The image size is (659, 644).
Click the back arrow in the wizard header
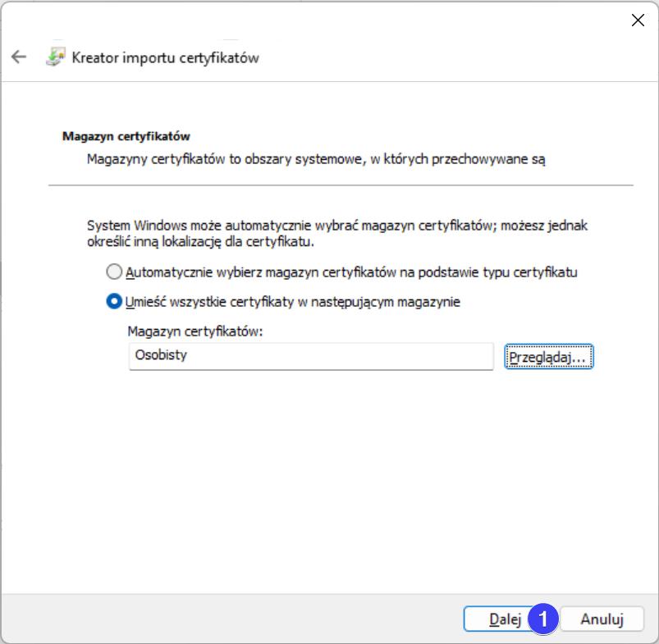point(18,57)
